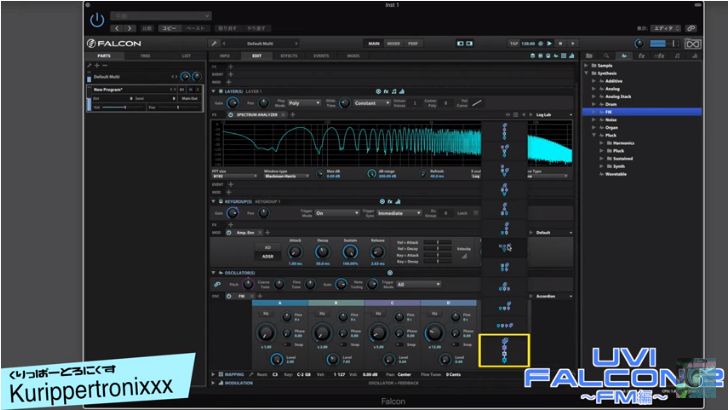Select the ADSR envelope mode
The image size is (728, 410).
(268, 256)
